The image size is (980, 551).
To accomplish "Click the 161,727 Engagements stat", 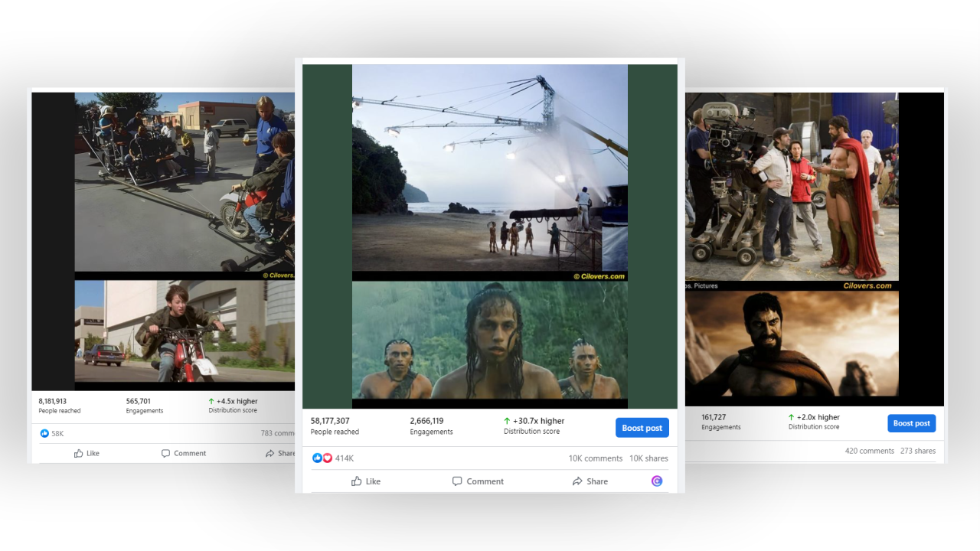I will pos(721,422).
